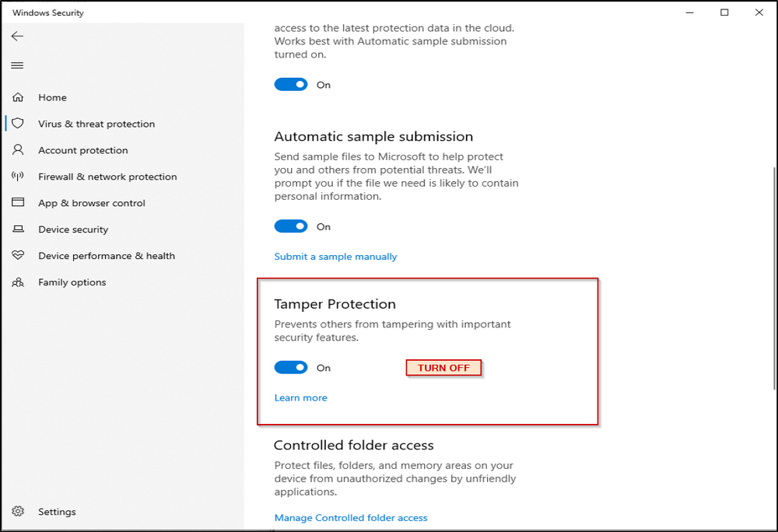This screenshot has width=778, height=532.
Task: Expand the hamburger navigation menu
Action: pos(17,65)
